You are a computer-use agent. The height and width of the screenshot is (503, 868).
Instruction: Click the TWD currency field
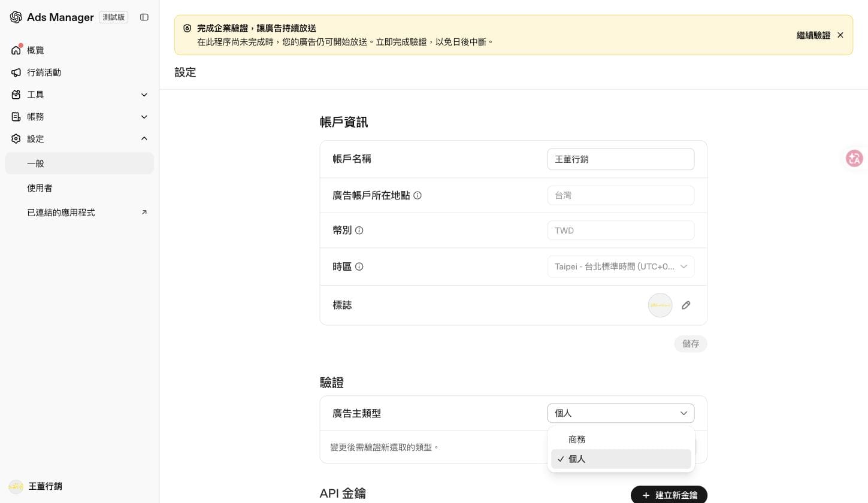click(621, 231)
